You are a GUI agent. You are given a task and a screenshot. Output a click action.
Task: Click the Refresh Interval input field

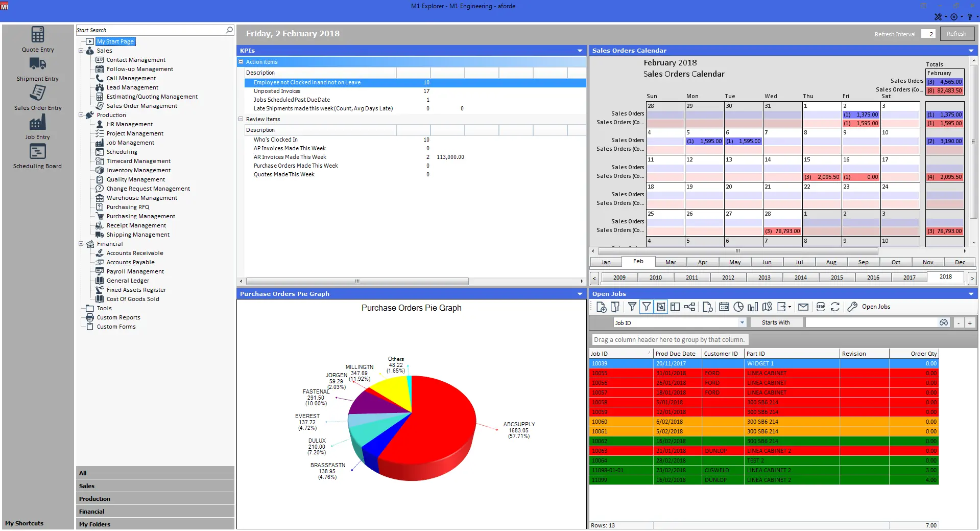pos(928,34)
